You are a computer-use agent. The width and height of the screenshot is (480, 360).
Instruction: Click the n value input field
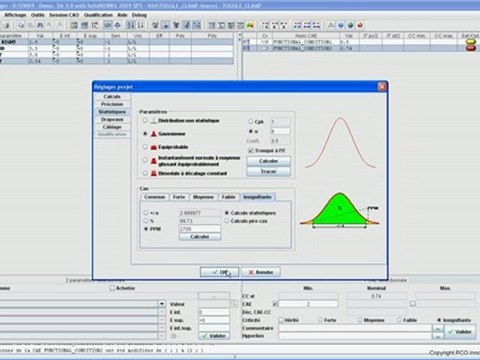(280, 131)
